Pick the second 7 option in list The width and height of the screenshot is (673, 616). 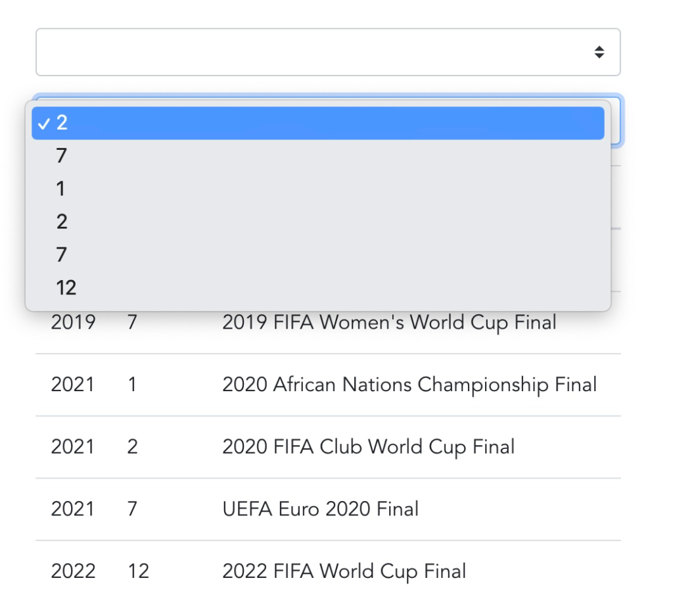tap(317, 255)
